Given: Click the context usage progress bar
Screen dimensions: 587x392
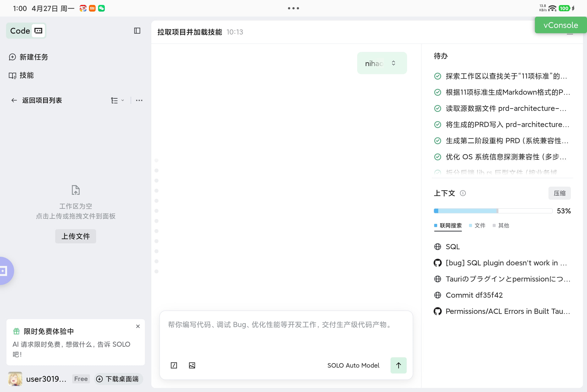Looking at the screenshot, I should [x=493, y=211].
